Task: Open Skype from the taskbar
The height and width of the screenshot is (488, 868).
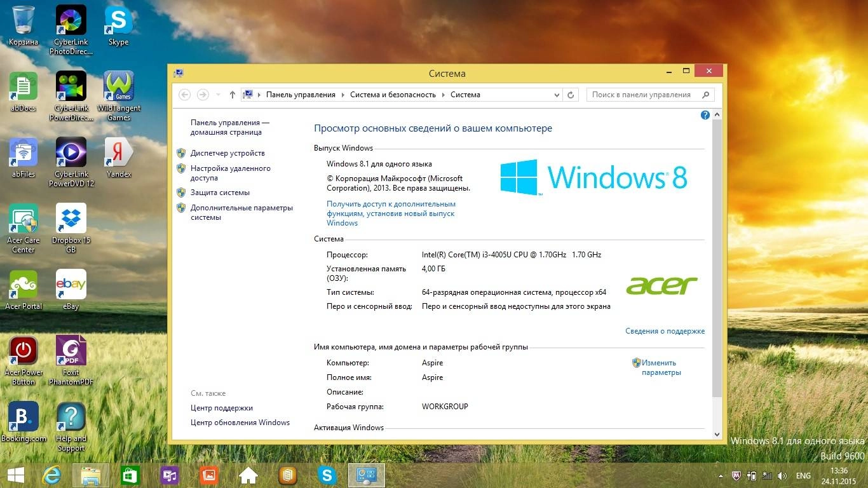Action: pos(327,475)
